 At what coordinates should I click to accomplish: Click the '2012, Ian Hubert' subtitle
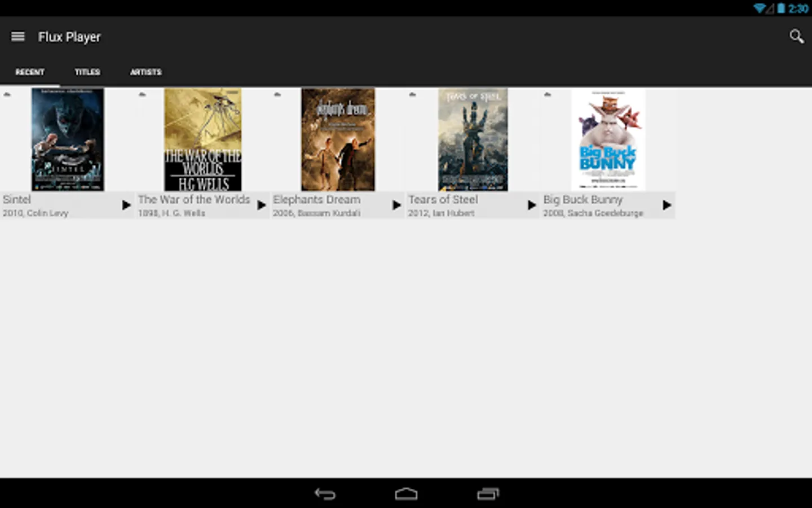(x=441, y=213)
